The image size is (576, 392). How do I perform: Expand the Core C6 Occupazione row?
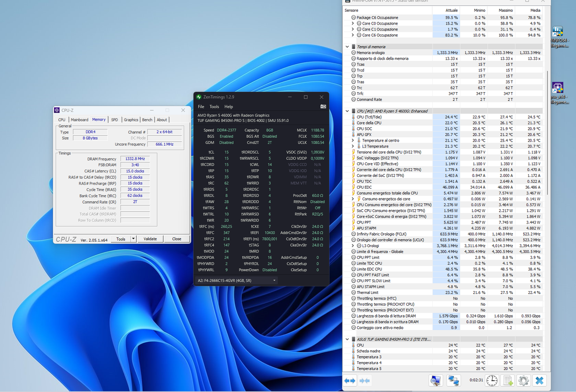pyautogui.click(x=352, y=35)
